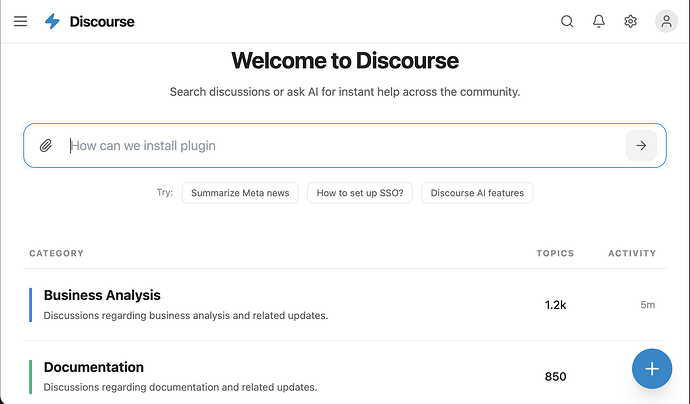Screen dimensions: 690x404
Task: Click the ACTIVITY column header
Action: [632, 253]
